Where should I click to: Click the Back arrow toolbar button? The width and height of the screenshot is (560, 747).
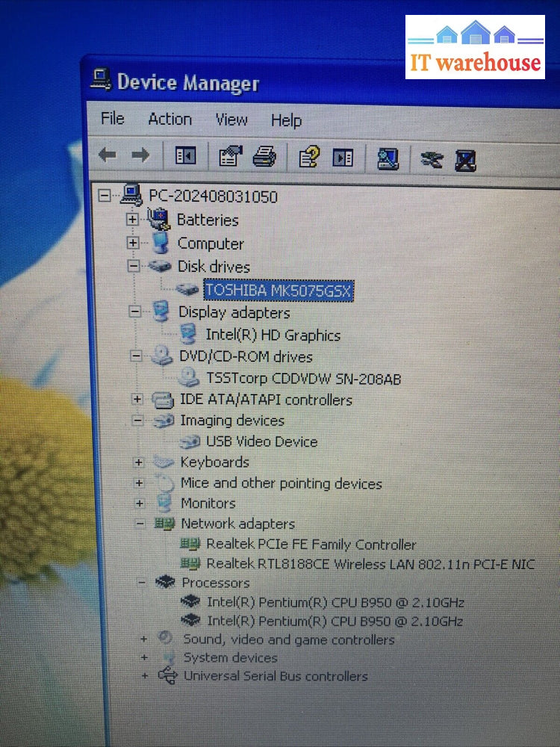point(107,155)
